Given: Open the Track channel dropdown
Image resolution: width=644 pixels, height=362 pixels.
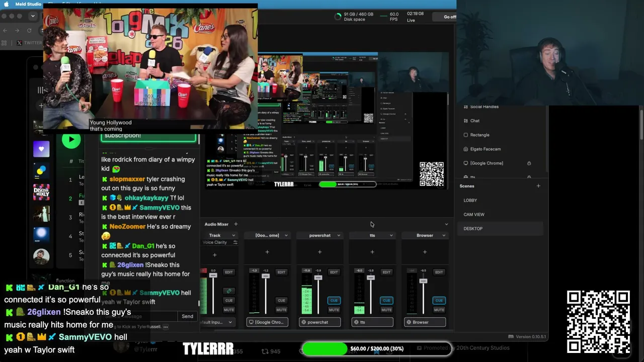Looking at the screenshot, I should pyautogui.click(x=233, y=235).
